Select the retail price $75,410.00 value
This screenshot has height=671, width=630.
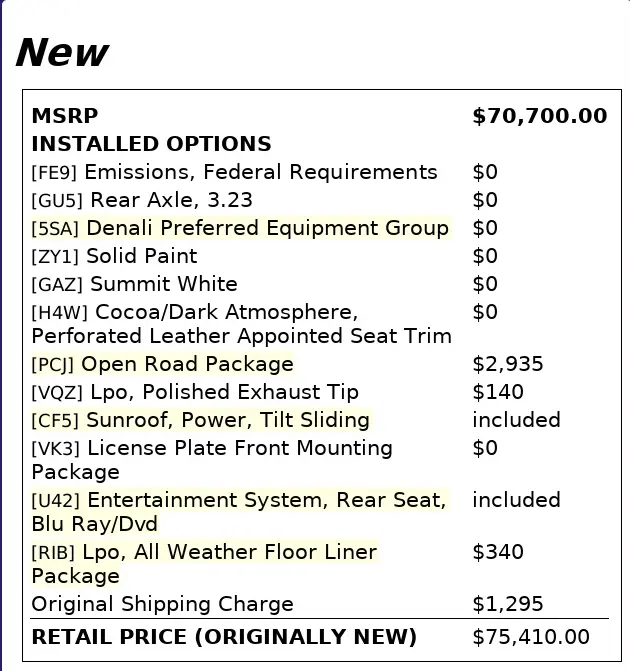[x=531, y=637]
